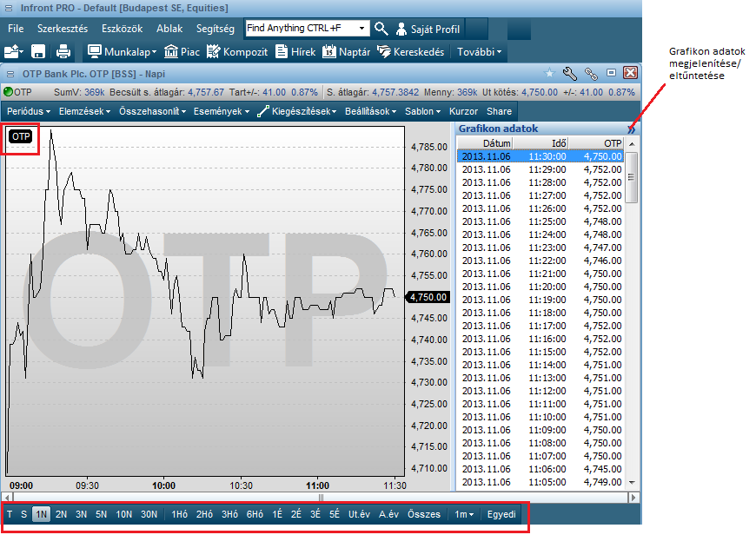
Task: Open the Kiegészítések drawing tools dropdown
Action: tap(297, 111)
